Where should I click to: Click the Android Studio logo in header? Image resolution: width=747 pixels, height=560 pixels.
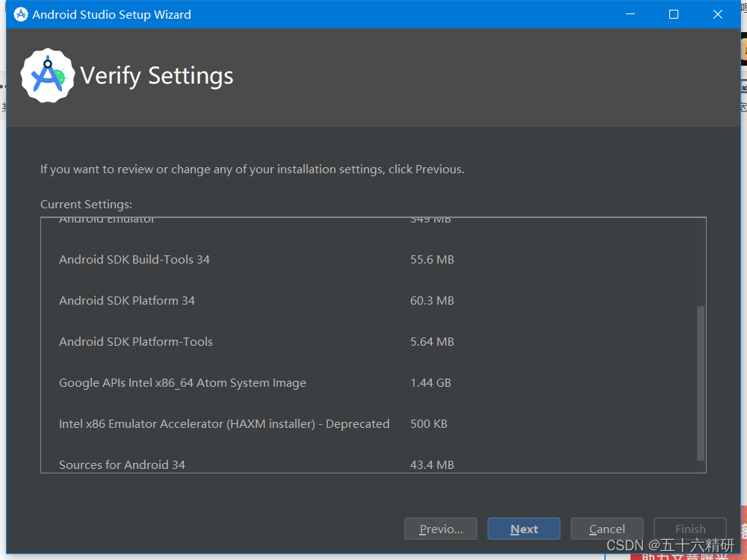pos(48,75)
